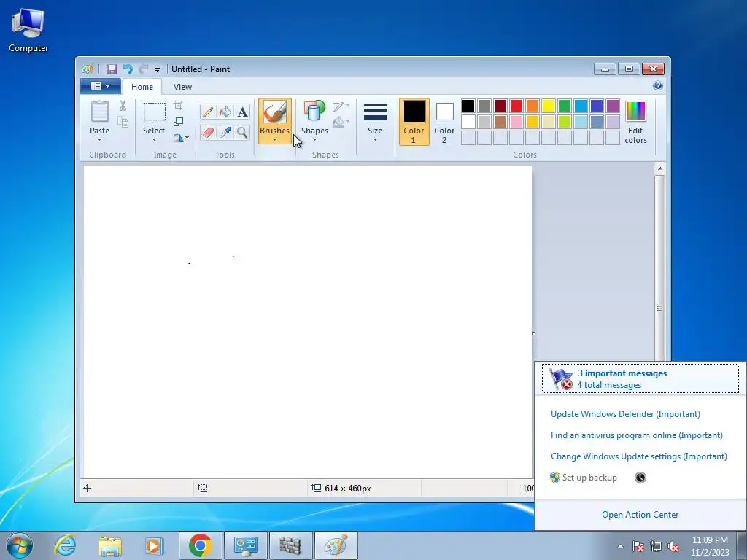The width and height of the screenshot is (747, 560).
Task: Choose Color 1 as active color
Action: tap(414, 122)
